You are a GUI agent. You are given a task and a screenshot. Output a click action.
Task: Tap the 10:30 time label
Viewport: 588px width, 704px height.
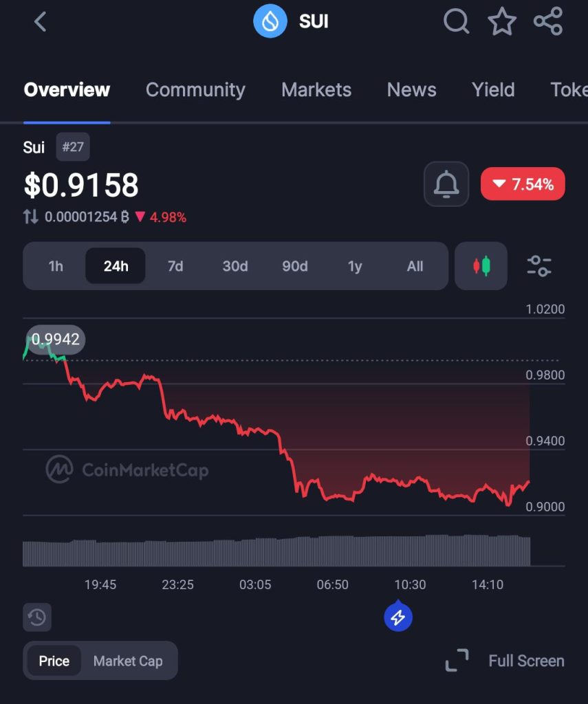[410, 584]
